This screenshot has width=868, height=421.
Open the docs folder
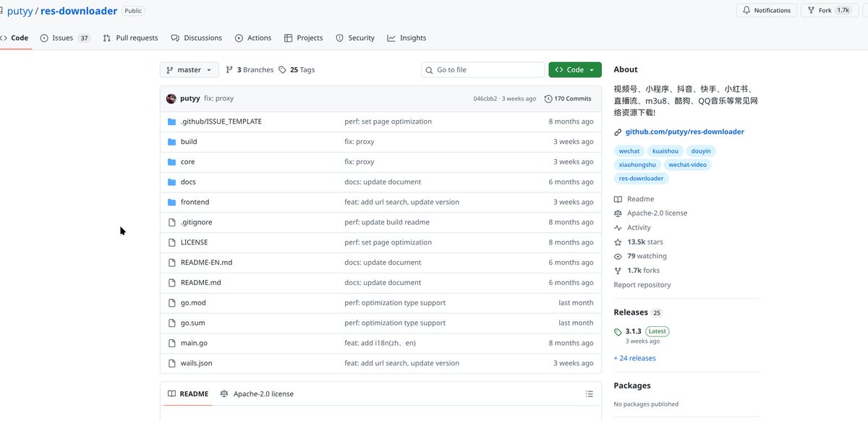(x=188, y=182)
